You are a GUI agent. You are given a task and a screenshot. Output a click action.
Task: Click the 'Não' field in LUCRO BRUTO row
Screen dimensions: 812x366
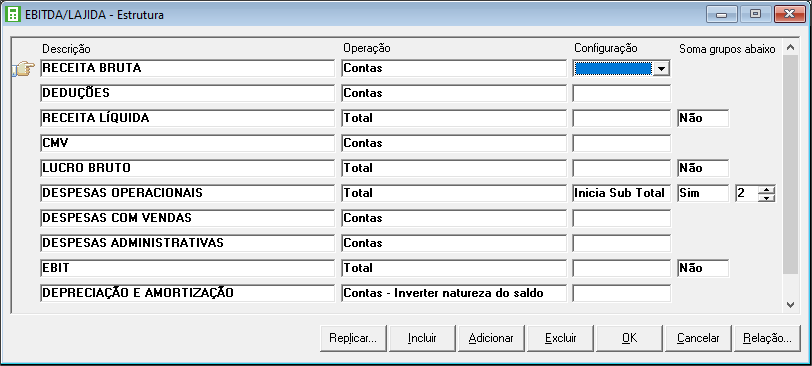(703, 168)
